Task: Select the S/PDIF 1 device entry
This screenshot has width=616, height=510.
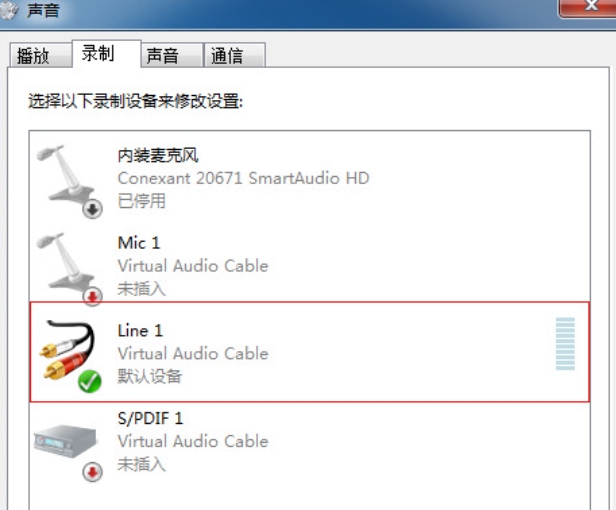Action: tap(310, 444)
